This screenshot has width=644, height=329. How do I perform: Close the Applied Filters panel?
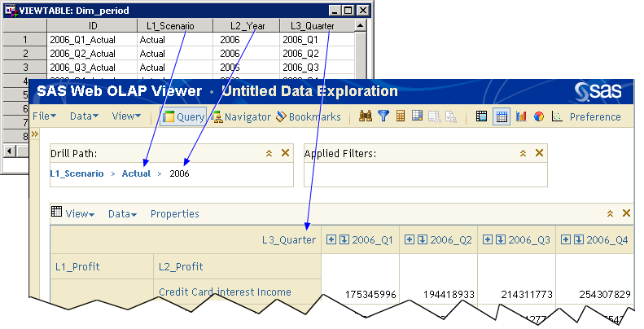tap(538, 152)
